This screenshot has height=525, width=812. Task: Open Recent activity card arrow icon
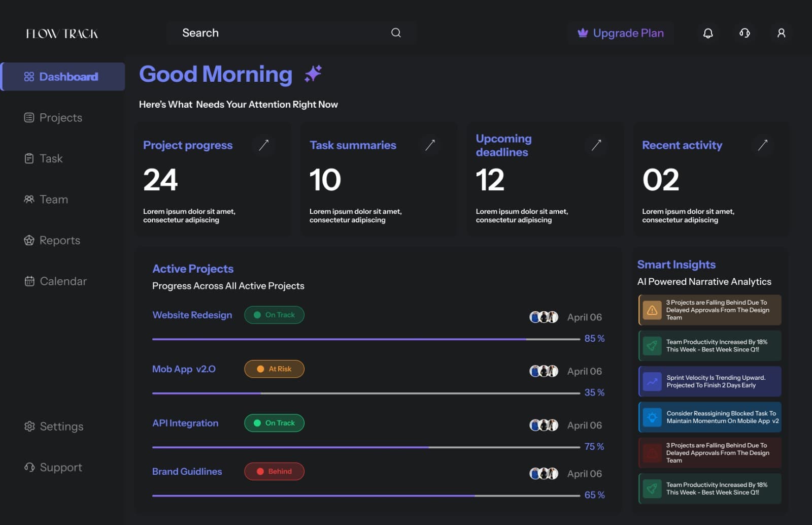pos(762,145)
